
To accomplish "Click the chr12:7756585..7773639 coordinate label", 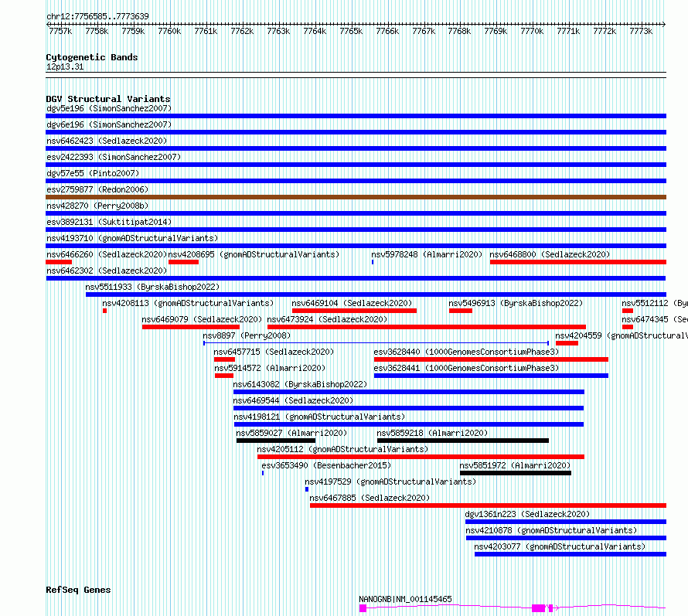I will pyautogui.click(x=97, y=17).
